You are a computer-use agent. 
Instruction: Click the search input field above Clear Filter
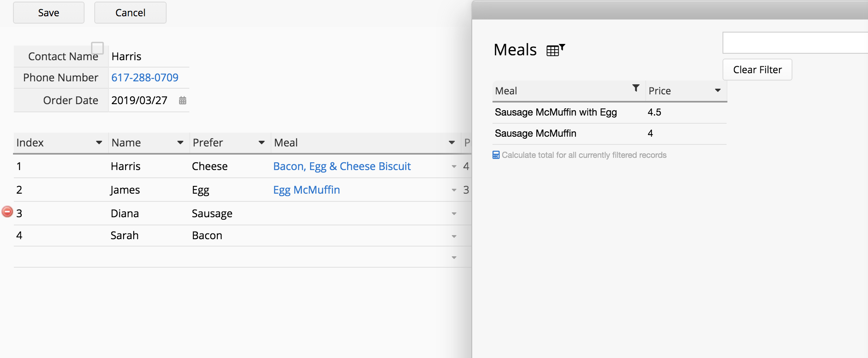(795, 43)
